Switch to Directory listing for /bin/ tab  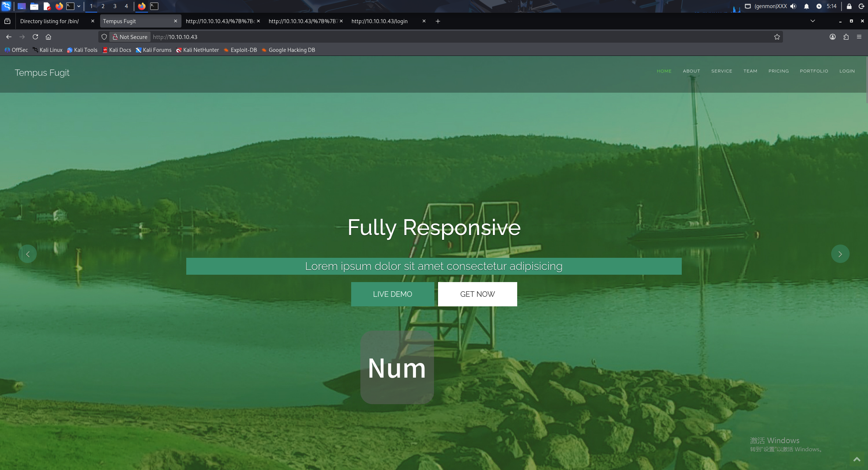(x=50, y=21)
